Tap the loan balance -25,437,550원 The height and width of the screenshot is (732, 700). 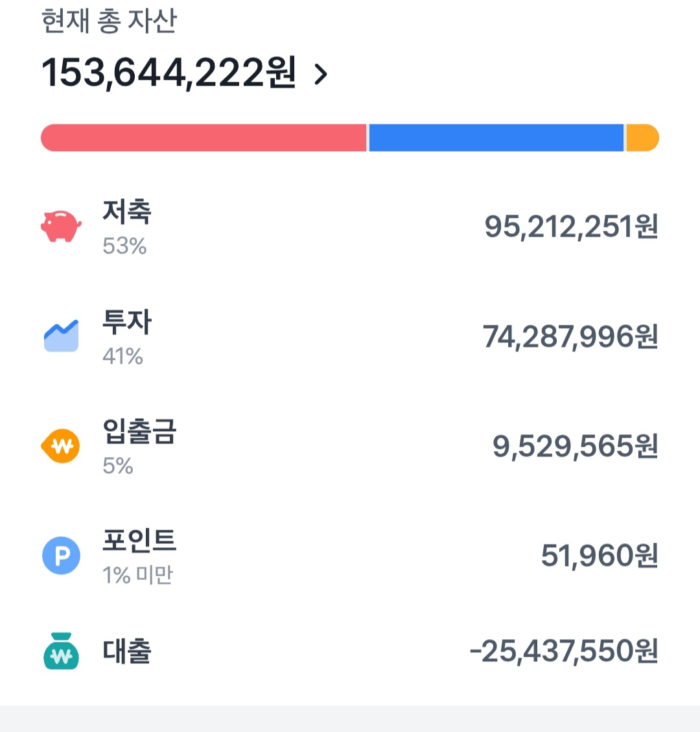564,652
